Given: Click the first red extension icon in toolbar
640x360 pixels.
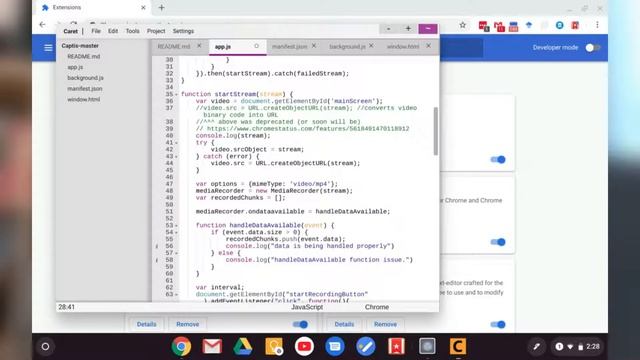Looking at the screenshot, I should coord(484,26).
